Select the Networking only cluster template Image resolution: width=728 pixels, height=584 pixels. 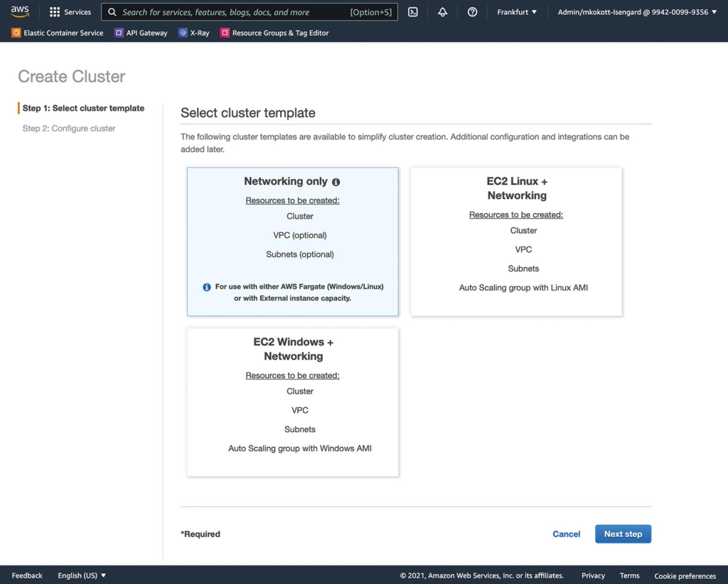coord(292,242)
